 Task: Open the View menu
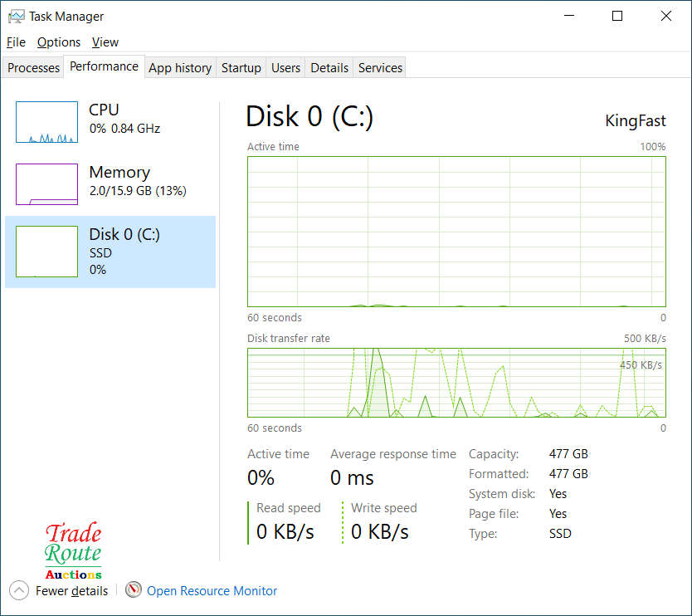[x=105, y=42]
